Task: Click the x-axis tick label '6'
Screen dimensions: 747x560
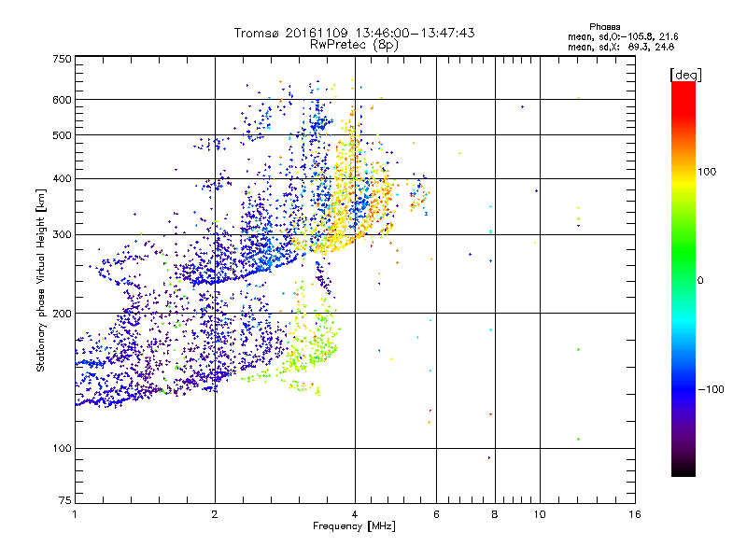Action: coord(436,514)
